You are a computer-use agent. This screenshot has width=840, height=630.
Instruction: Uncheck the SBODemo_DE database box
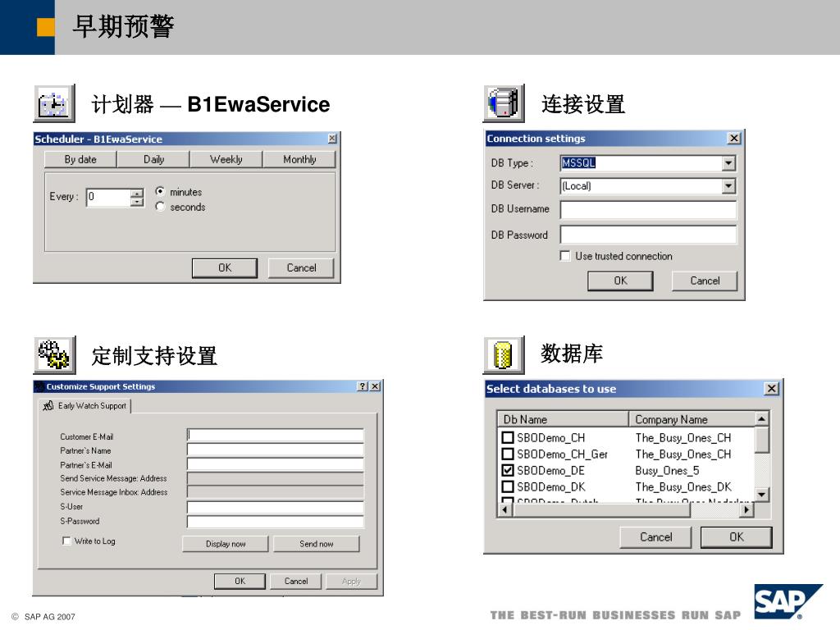[507, 470]
